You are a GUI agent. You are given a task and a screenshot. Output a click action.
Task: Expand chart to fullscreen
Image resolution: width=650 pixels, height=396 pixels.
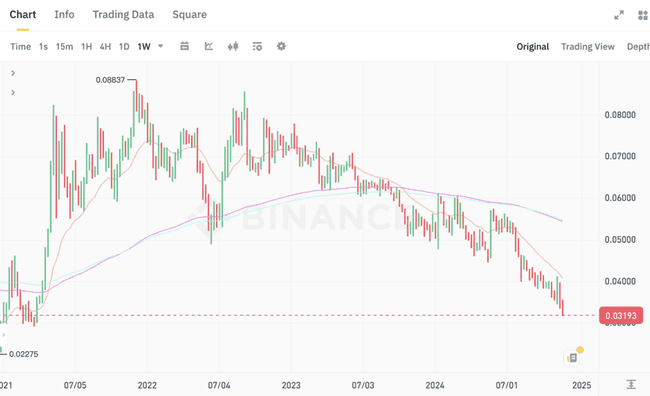pos(618,15)
